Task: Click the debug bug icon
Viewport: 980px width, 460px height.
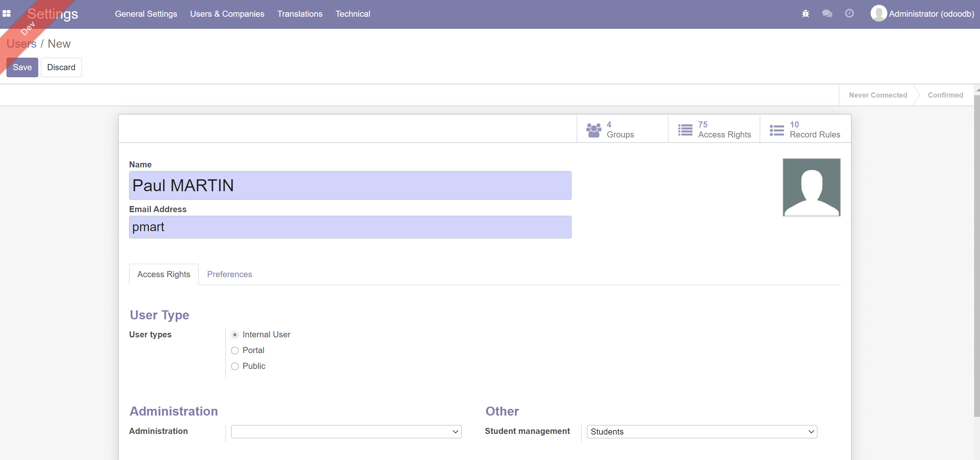Action: tap(805, 14)
